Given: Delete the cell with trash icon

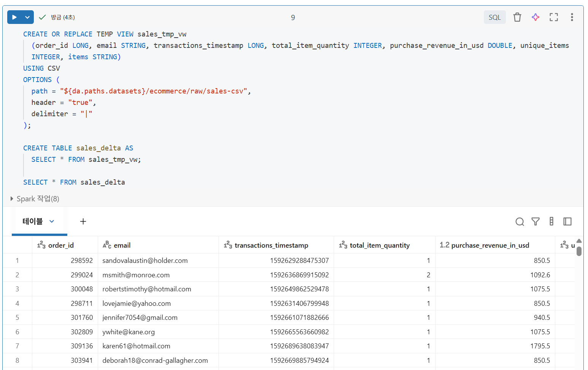Looking at the screenshot, I should click(517, 17).
